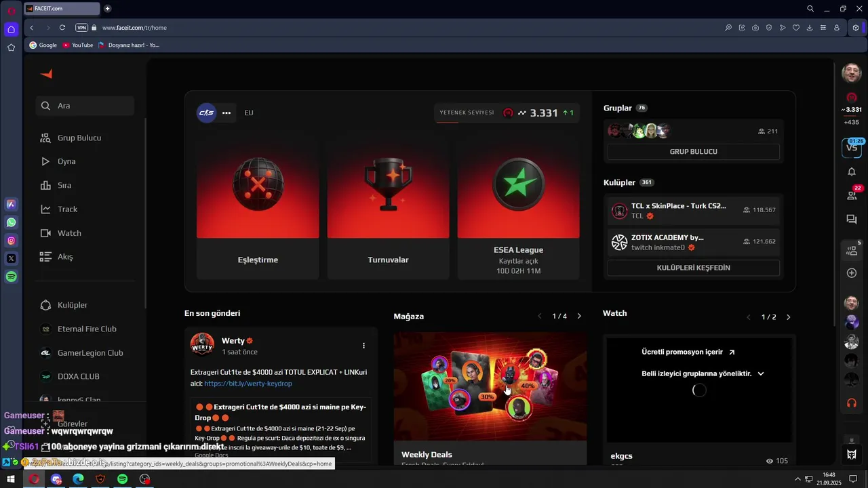
Task: Click the plus circle to add to party
Action: pyautogui.click(x=852, y=273)
